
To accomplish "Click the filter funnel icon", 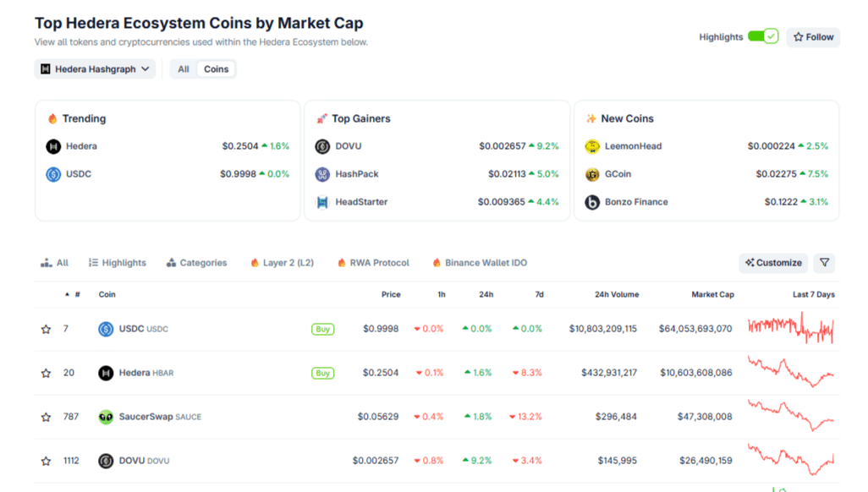I will [x=824, y=263].
